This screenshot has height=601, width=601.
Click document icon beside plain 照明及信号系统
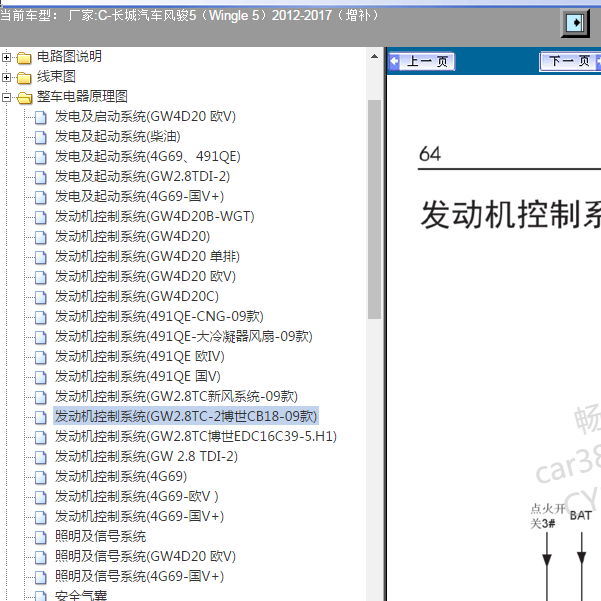41,537
